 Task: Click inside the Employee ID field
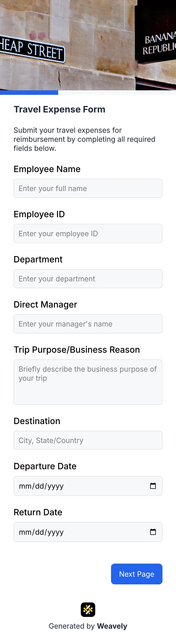pos(88,233)
